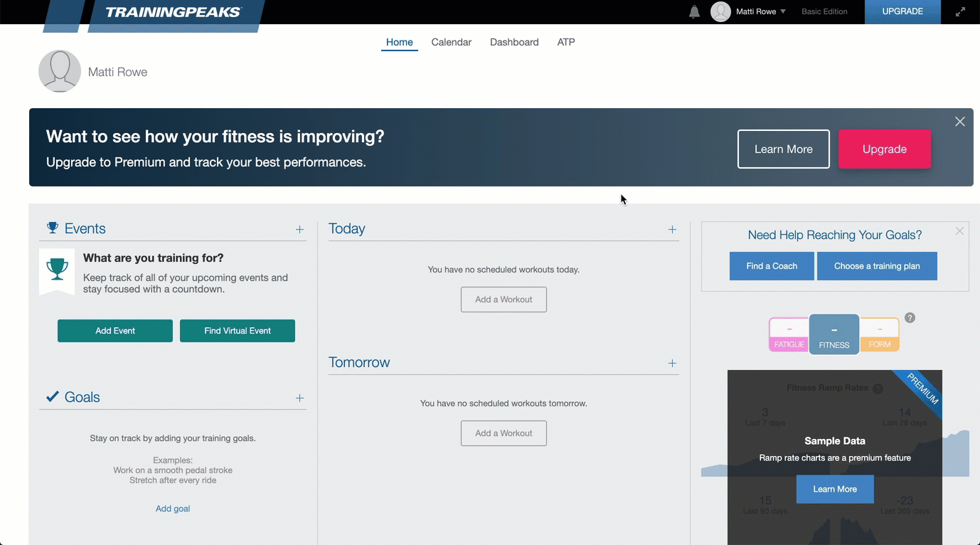Click the header user avatar icon
Image resolution: width=980 pixels, height=545 pixels.
tap(720, 11)
